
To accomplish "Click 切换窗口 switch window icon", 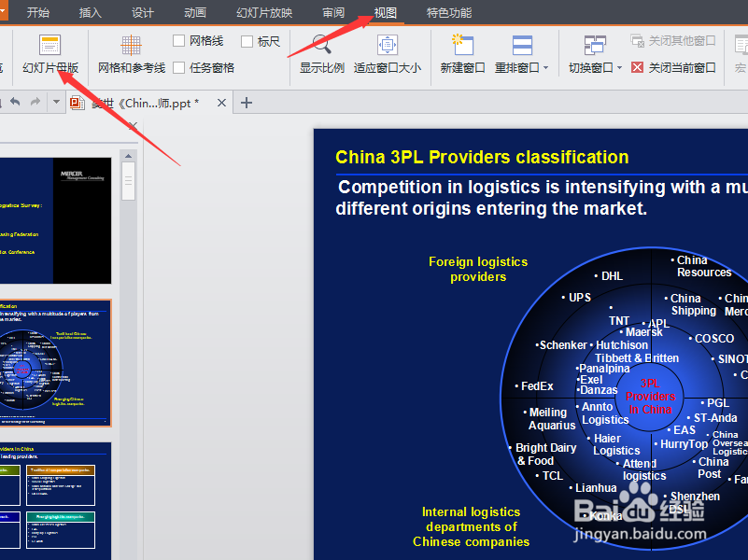I will 595,46.
